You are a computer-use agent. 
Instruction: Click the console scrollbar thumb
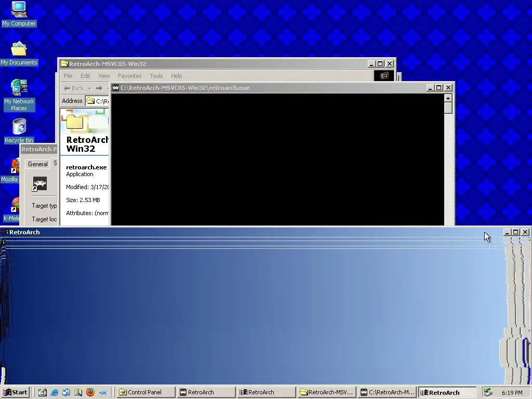click(448, 108)
